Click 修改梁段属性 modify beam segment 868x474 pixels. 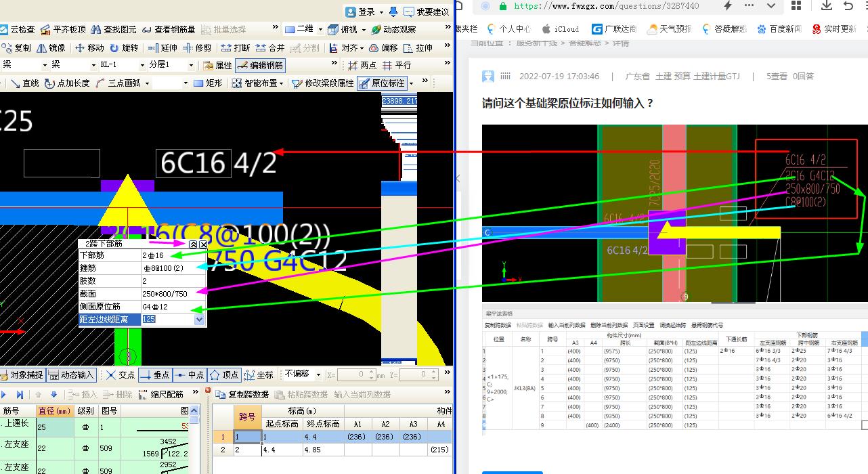pos(323,83)
